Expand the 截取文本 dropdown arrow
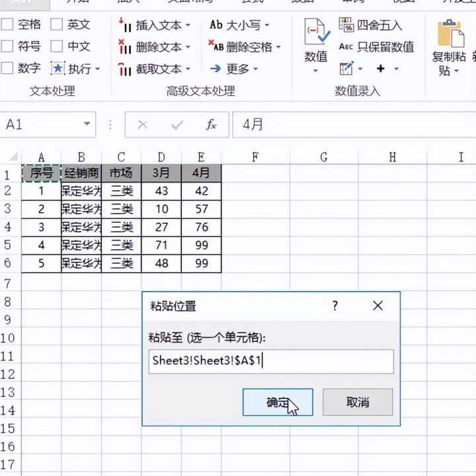 188,69
